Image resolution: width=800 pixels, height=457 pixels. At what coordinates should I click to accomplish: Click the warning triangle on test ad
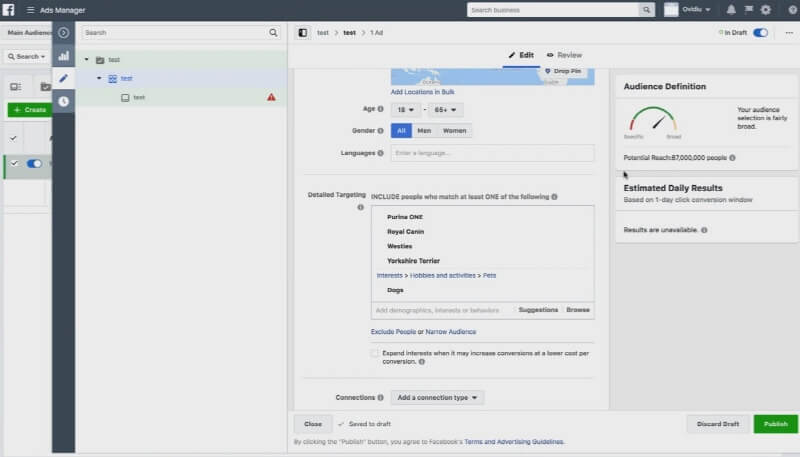271,97
